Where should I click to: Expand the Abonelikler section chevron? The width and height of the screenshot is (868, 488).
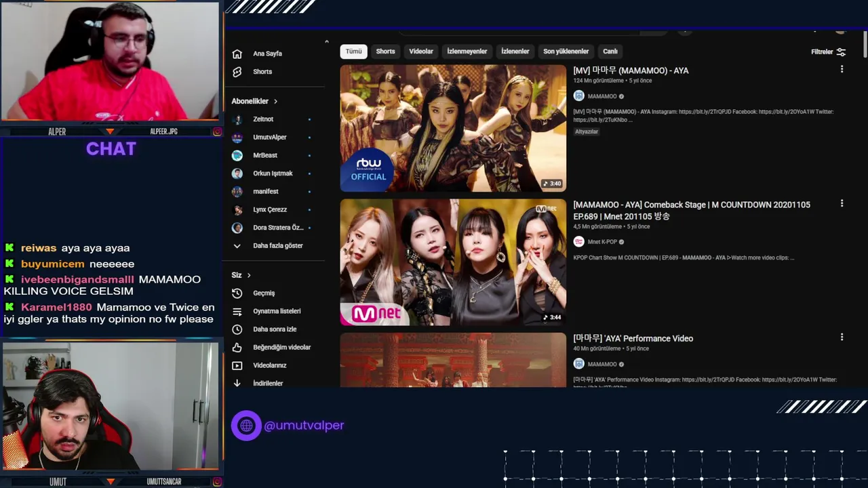tap(275, 102)
